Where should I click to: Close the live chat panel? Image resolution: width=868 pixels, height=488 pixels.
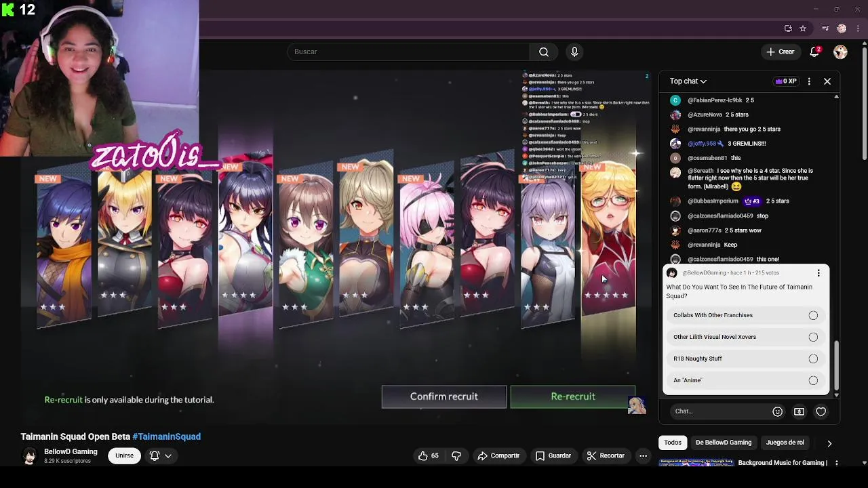pyautogui.click(x=827, y=81)
